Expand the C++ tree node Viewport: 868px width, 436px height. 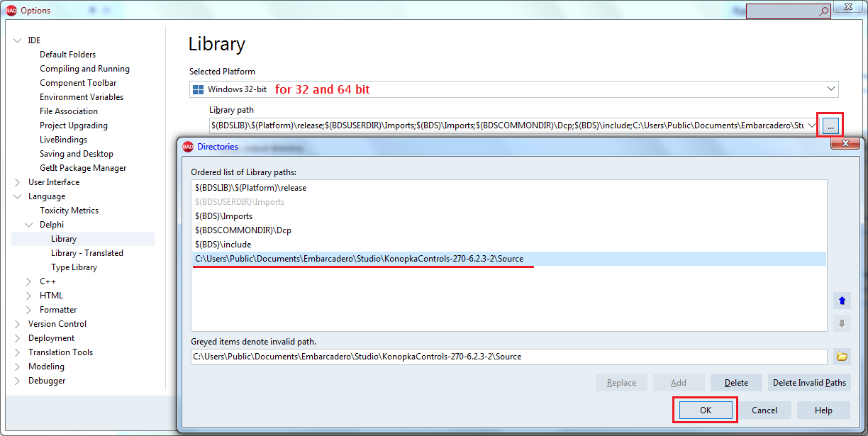tap(29, 281)
